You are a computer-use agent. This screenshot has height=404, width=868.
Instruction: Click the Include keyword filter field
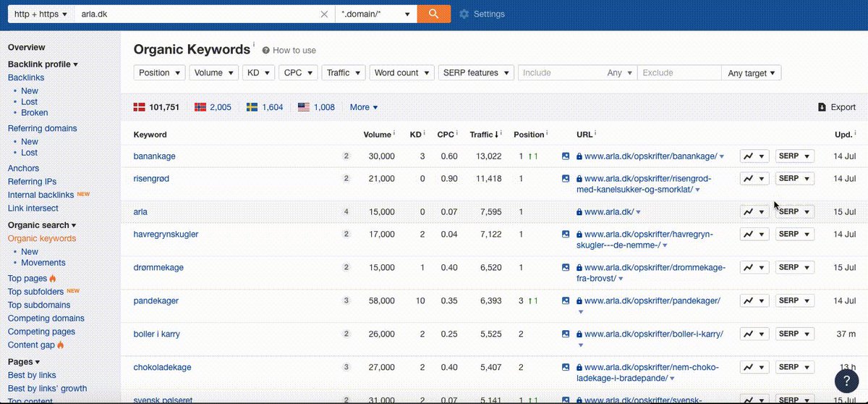click(x=561, y=72)
